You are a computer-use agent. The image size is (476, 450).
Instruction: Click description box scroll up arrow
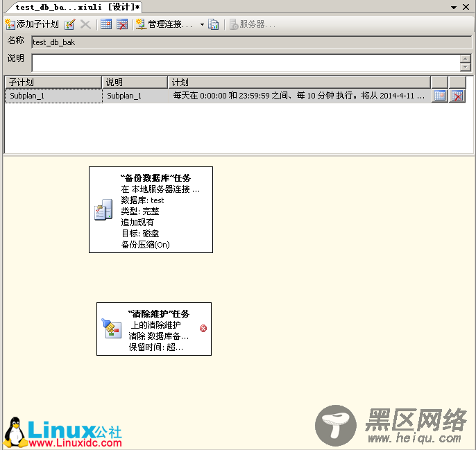click(x=466, y=58)
